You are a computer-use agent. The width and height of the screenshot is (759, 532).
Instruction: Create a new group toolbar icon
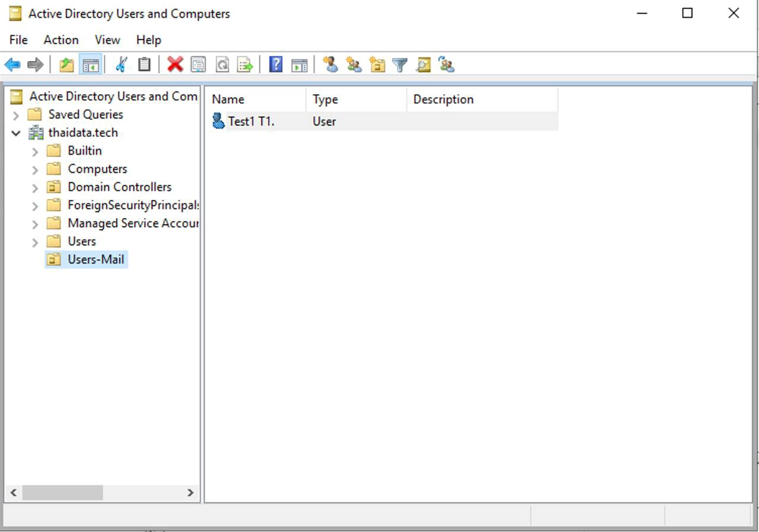354,65
